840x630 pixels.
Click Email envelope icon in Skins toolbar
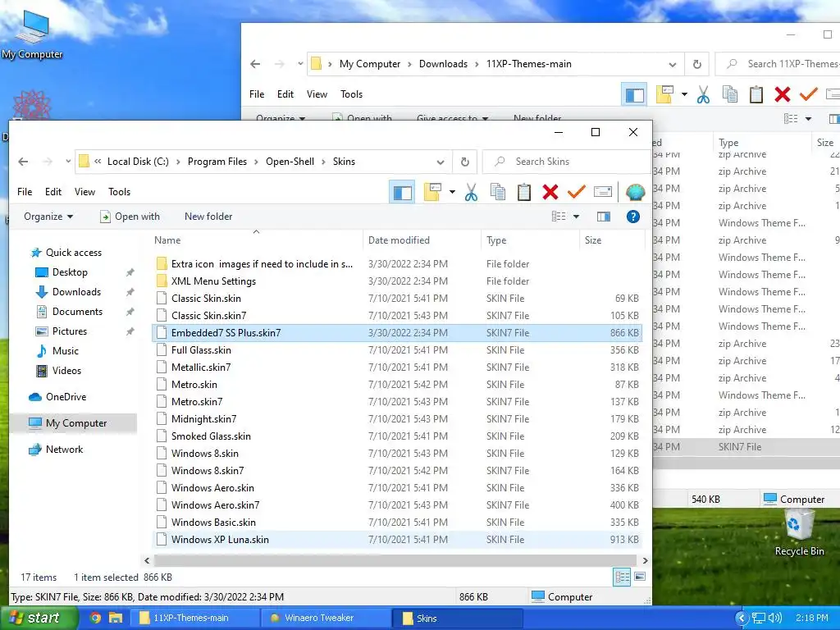(x=603, y=192)
